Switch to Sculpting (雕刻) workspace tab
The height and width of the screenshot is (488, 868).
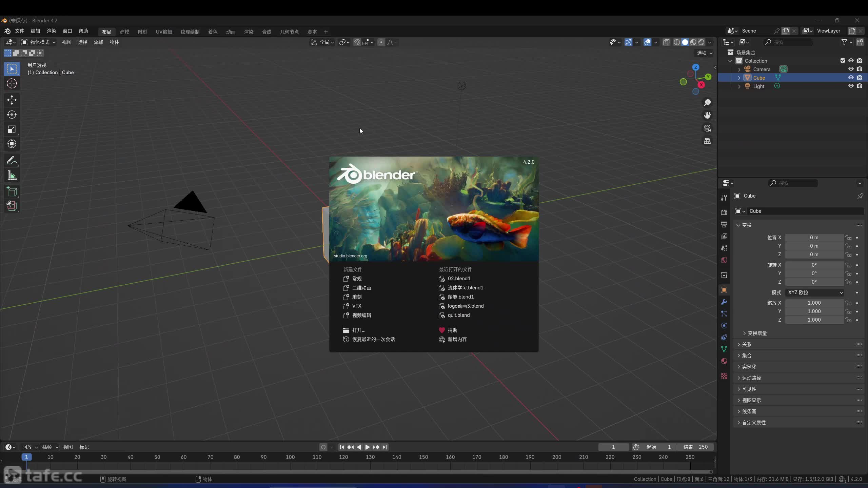click(142, 32)
